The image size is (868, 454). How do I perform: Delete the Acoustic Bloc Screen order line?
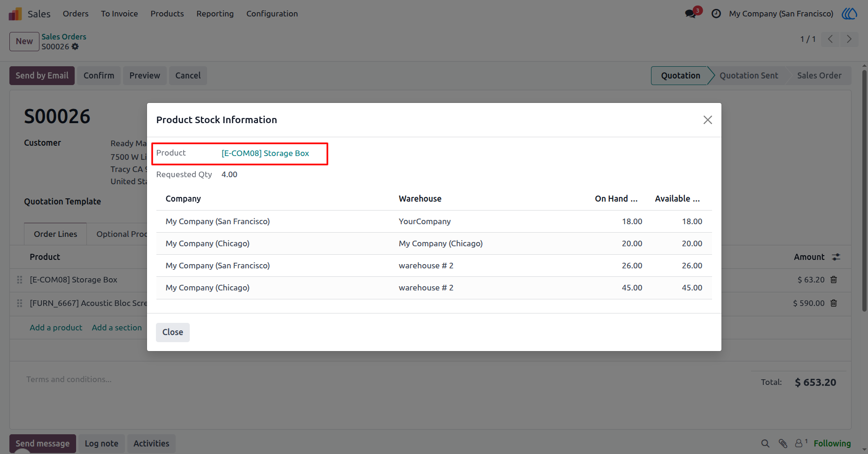coord(834,303)
